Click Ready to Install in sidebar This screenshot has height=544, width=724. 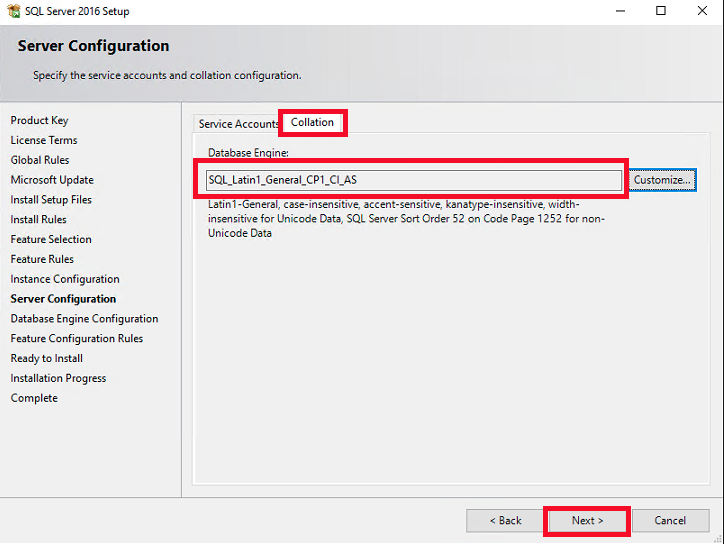[x=47, y=358]
